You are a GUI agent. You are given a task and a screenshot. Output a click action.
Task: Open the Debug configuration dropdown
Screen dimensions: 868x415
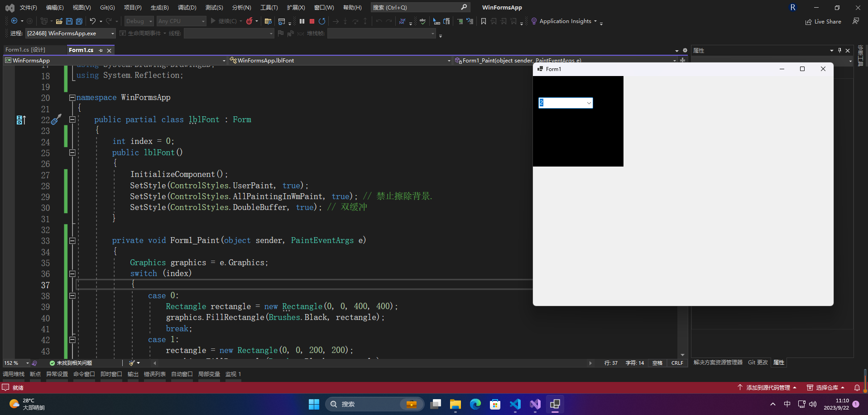click(139, 21)
